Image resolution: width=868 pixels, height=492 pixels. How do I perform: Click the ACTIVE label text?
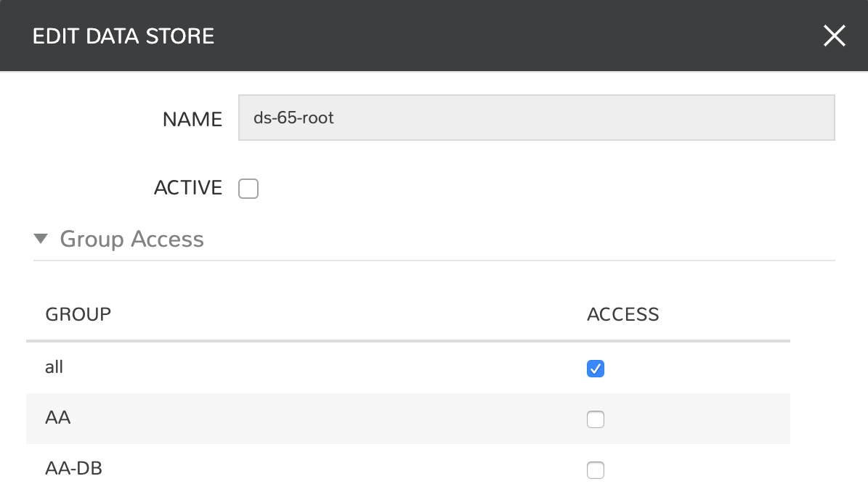188,188
